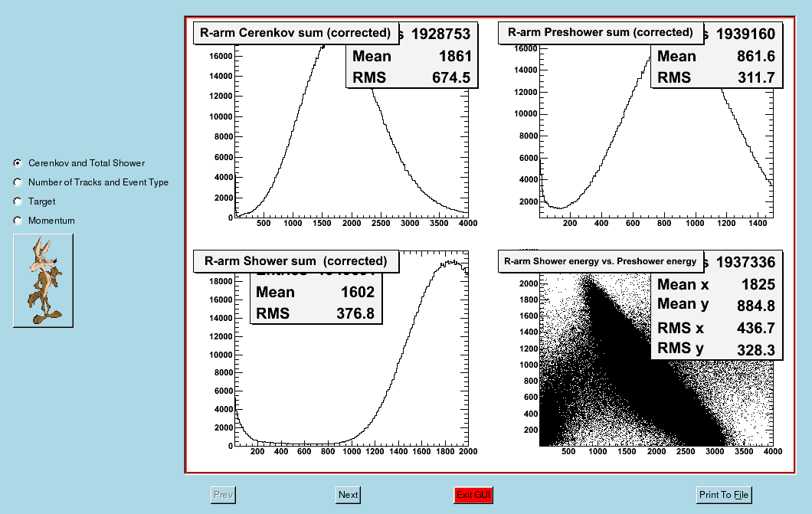Click RMS value 311.7 in Preshower stats
The width and height of the screenshot is (812, 514).
(756, 77)
